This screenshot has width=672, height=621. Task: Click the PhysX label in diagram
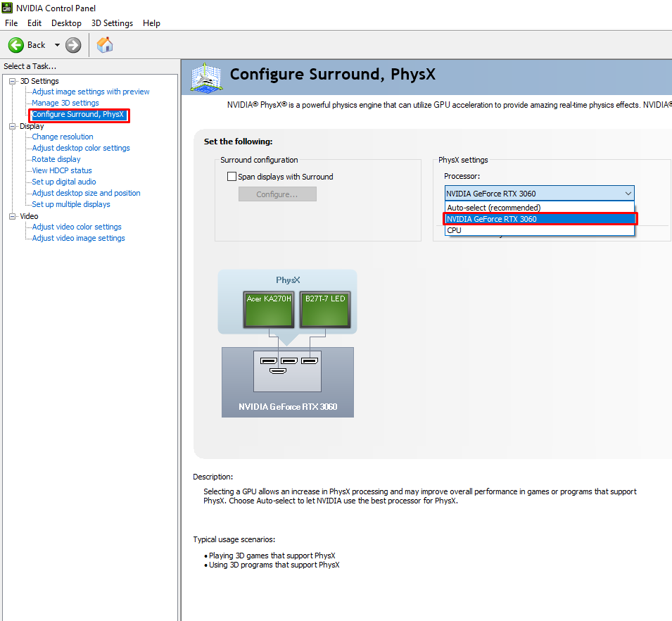pos(288,280)
